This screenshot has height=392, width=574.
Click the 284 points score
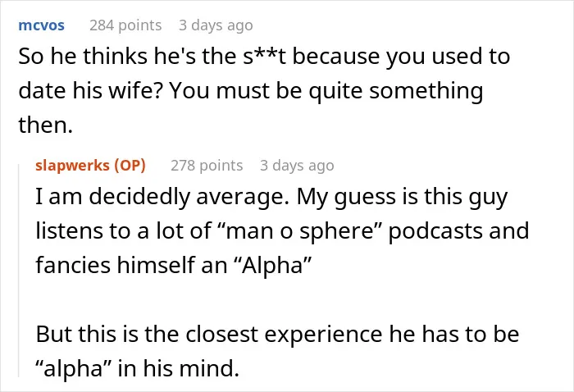click(125, 25)
